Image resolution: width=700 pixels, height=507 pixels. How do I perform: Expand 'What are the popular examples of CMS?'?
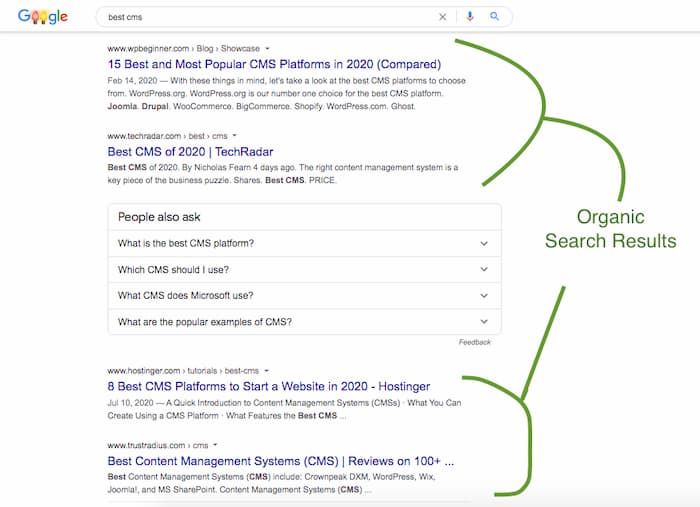pyautogui.click(x=304, y=322)
